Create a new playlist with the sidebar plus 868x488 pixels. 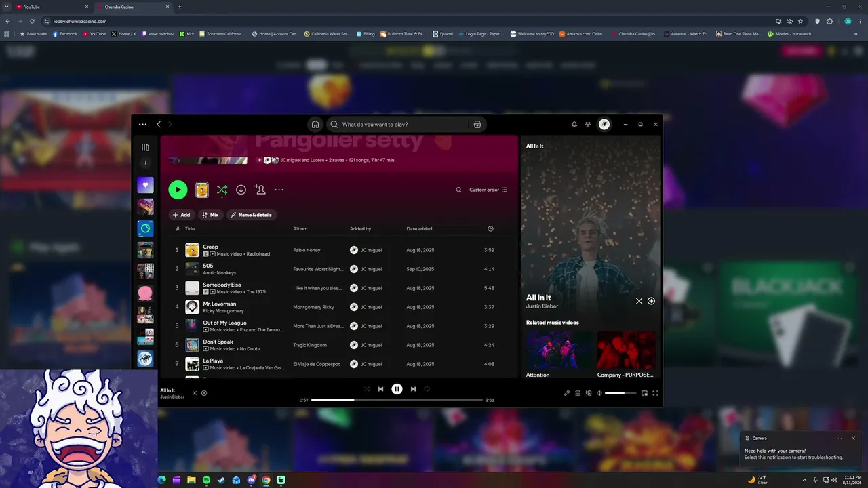[145, 163]
